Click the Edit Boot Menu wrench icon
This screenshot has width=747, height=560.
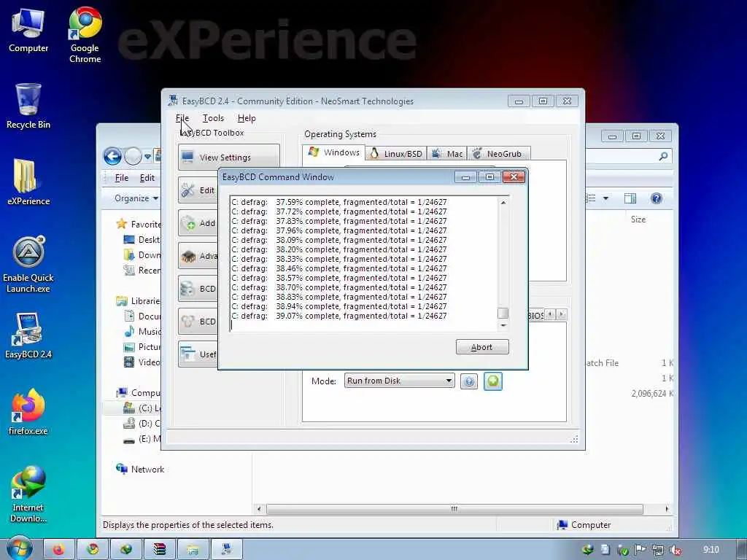(187, 190)
